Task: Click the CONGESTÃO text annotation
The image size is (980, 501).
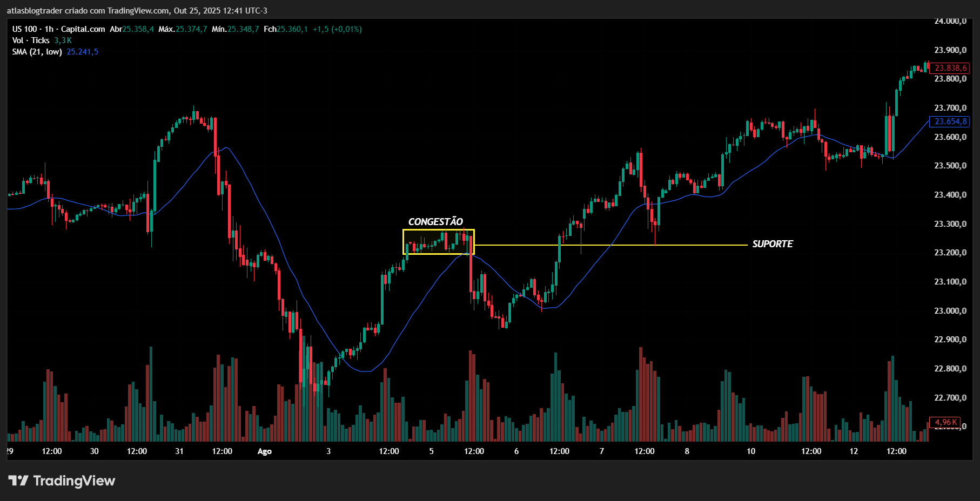Action: coord(435,222)
